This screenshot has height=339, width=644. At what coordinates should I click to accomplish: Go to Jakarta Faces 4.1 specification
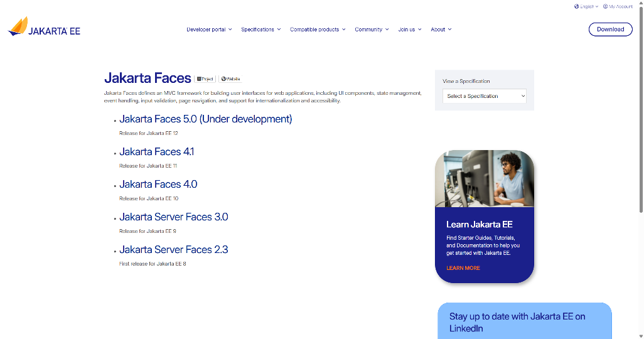pos(156,152)
